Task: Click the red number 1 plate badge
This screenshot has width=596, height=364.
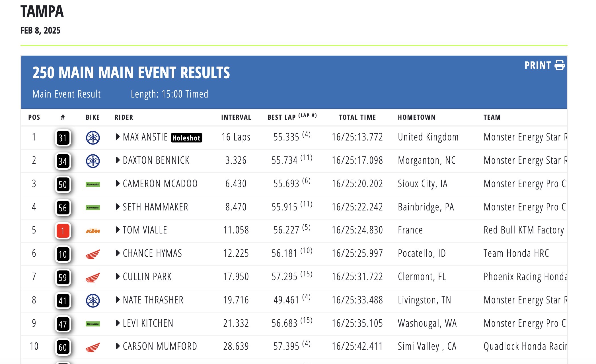Action: tap(63, 231)
